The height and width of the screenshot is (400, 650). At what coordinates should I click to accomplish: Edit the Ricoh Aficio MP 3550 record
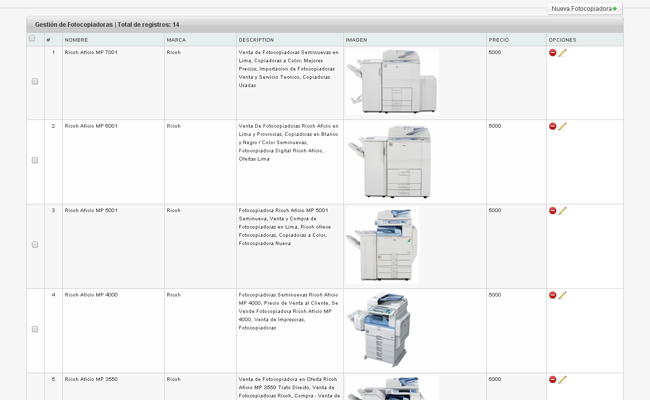point(563,379)
